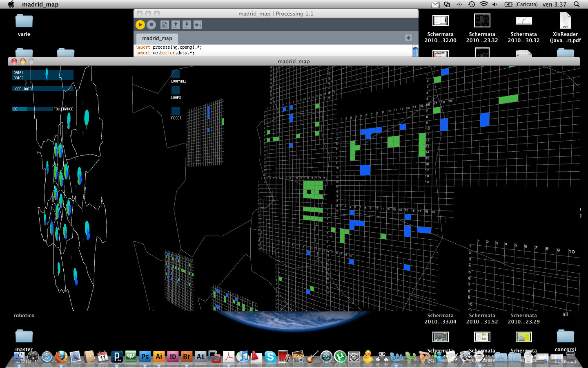Click the Export toolbar icon

coord(198,25)
